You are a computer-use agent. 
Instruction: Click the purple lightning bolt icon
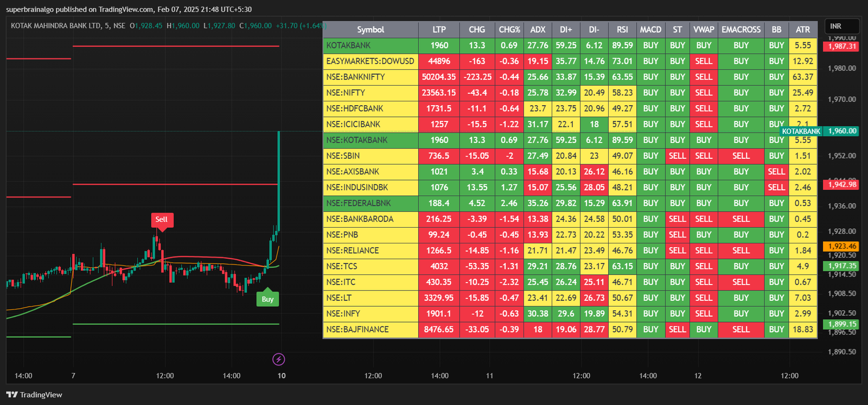click(x=278, y=359)
